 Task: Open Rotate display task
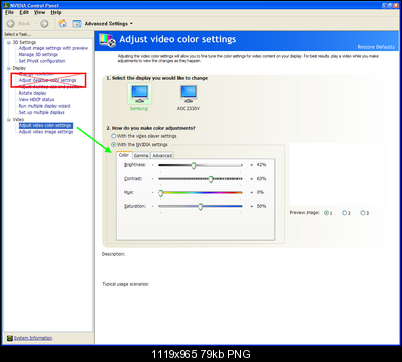pyautogui.click(x=32, y=93)
